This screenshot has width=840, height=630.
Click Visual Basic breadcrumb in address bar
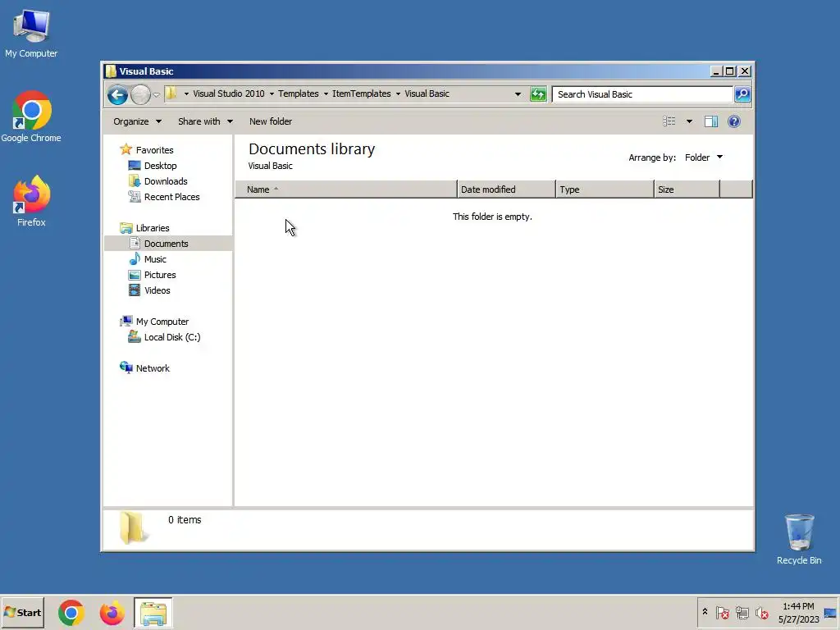click(x=427, y=94)
